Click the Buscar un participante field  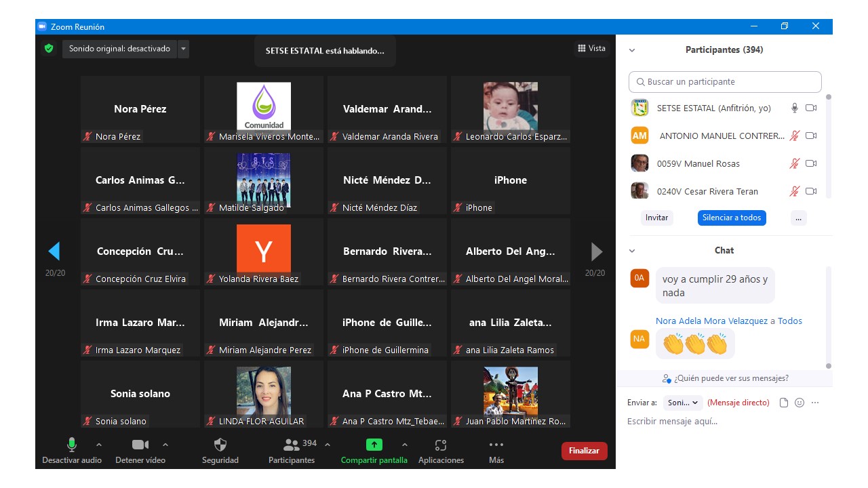pyautogui.click(x=725, y=82)
